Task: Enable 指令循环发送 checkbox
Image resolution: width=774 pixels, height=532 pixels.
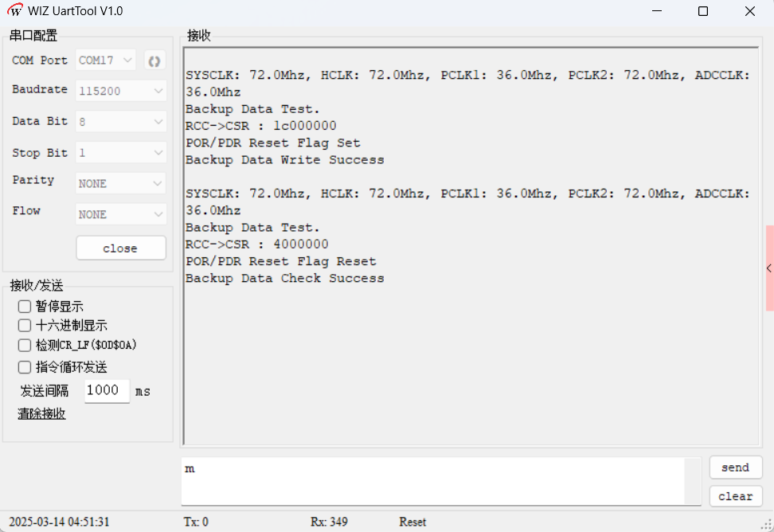Action: 25,367
